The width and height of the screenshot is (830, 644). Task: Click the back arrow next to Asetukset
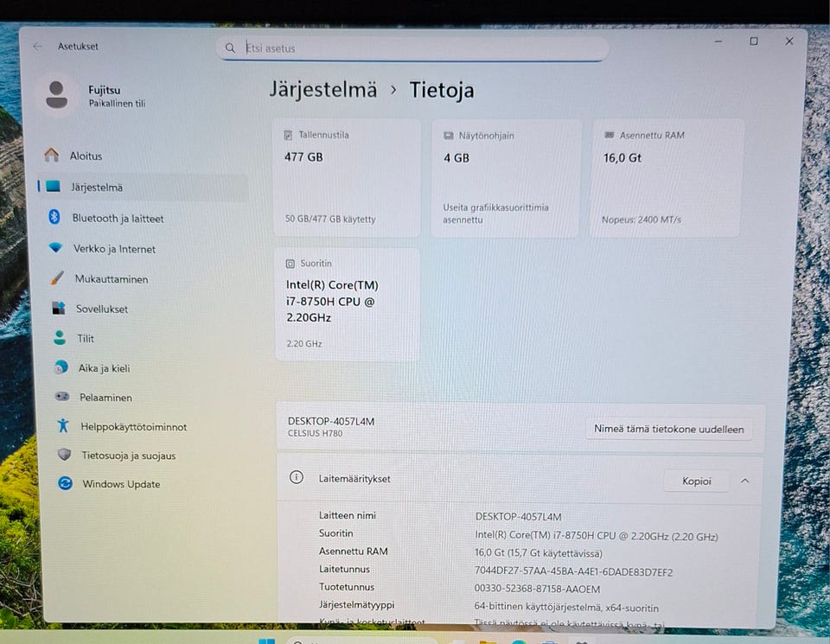[37, 47]
